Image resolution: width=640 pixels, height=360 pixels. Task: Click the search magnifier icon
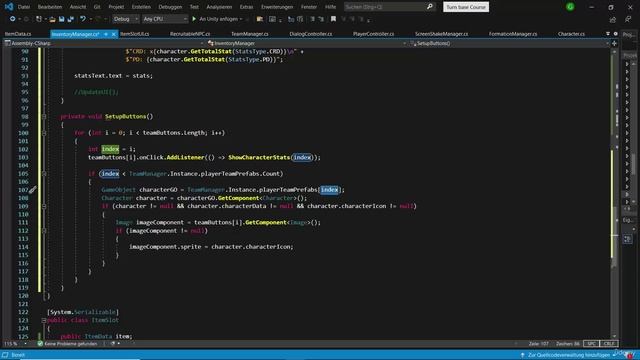pos(429,7)
